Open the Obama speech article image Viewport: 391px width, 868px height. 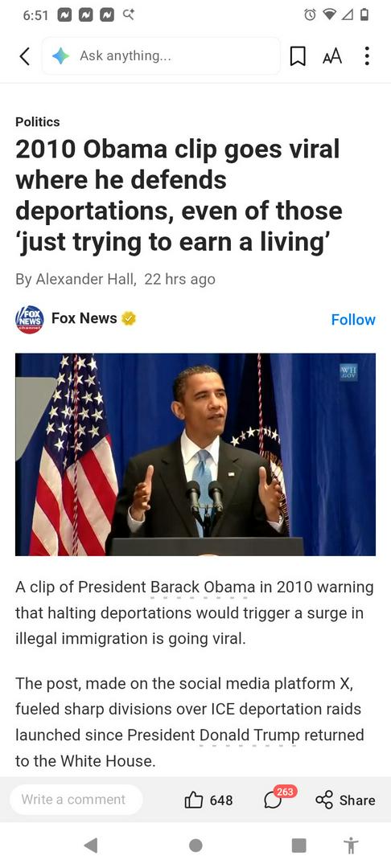195,454
